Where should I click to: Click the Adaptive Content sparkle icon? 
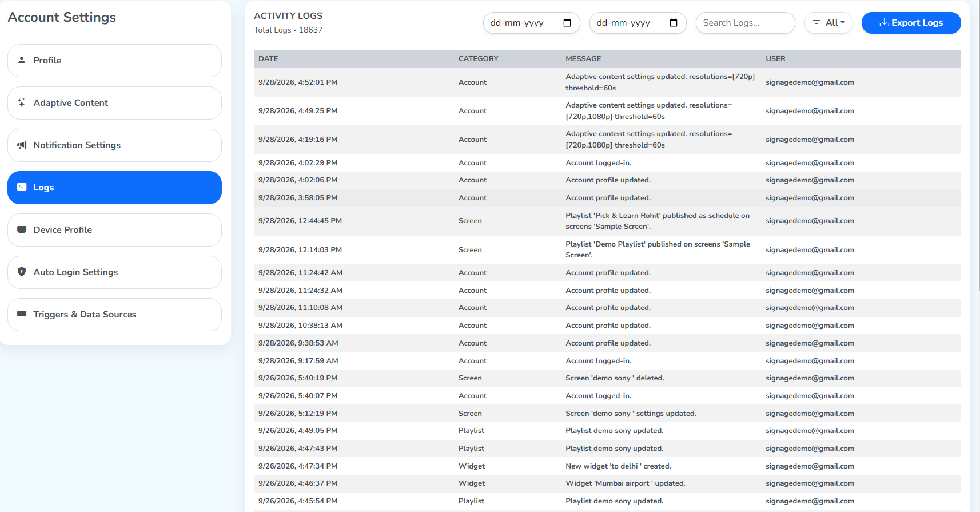[x=22, y=102]
